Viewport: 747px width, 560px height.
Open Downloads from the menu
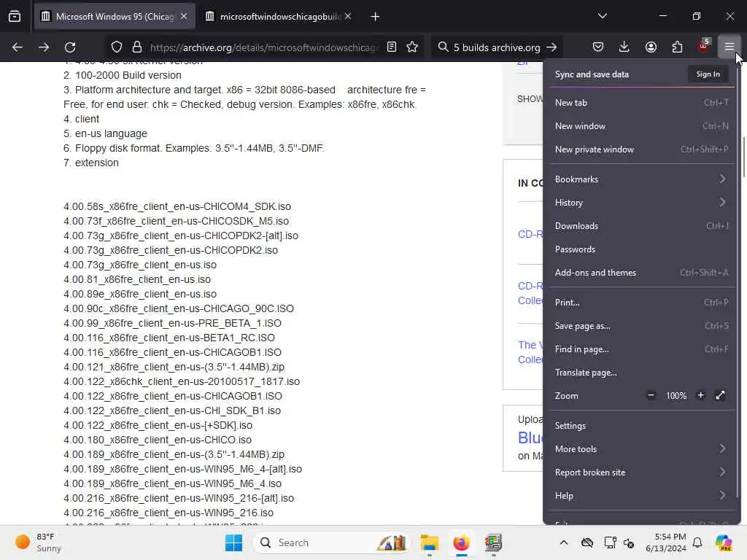tap(641, 226)
